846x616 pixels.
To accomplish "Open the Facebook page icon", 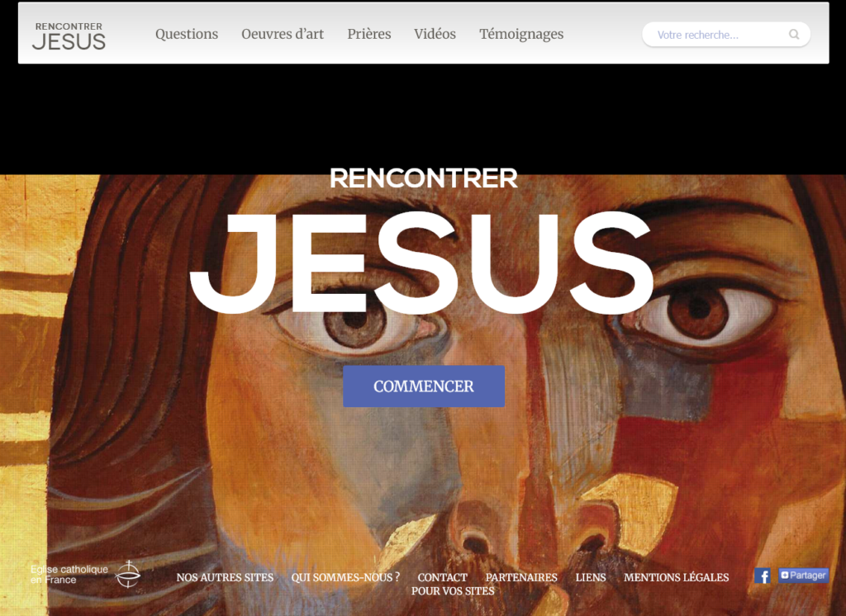I will pos(763,576).
